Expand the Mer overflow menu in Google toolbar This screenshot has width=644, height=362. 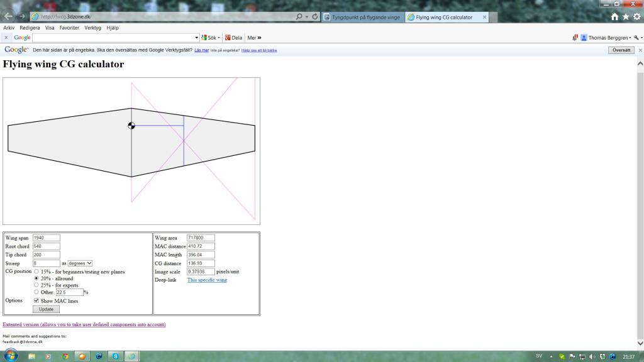pyautogui.click(x=254, y=38)
